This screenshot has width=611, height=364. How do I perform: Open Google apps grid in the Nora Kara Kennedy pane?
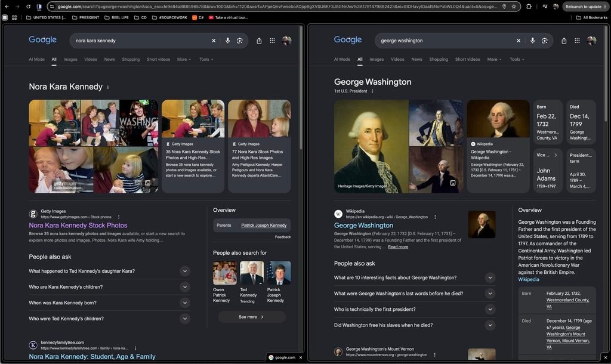click(272, 41)
